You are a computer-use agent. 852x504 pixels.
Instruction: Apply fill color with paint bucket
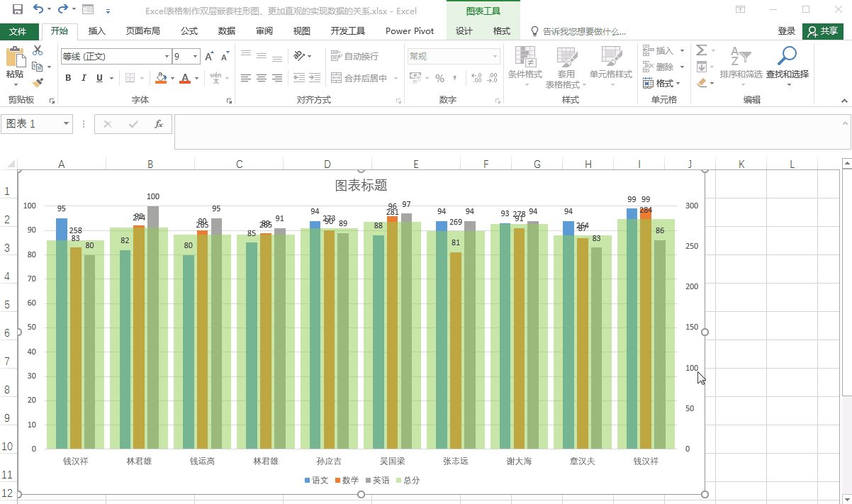(161, 78)
